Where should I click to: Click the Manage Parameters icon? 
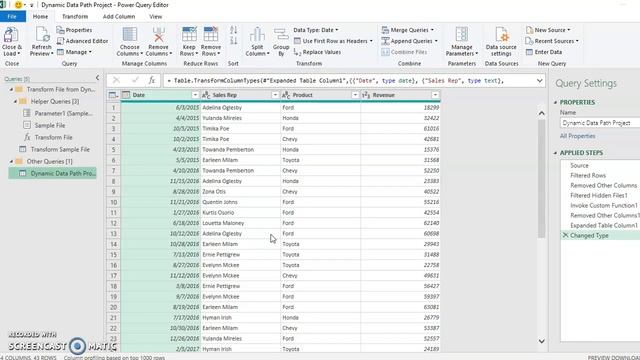[x=462, y=35]
